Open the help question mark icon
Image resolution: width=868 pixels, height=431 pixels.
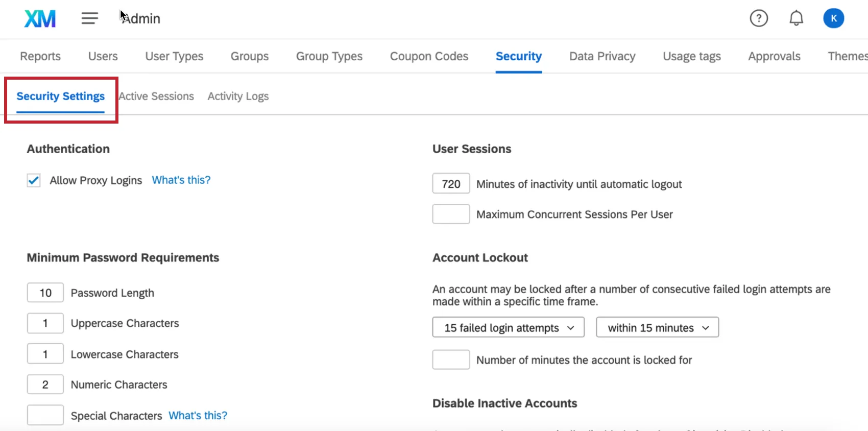click(x=759, y=19)
